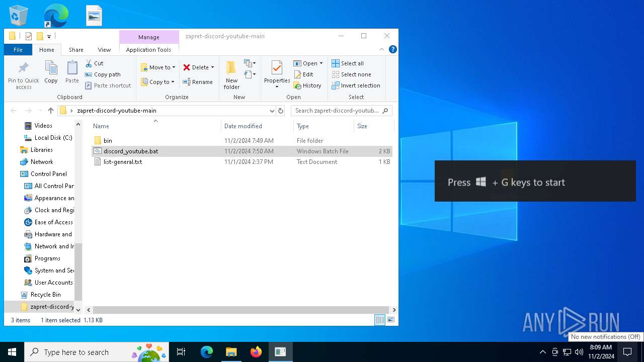Click the Help question mark icon
Viewport: 644px width, 362px height.
(393, 49)
